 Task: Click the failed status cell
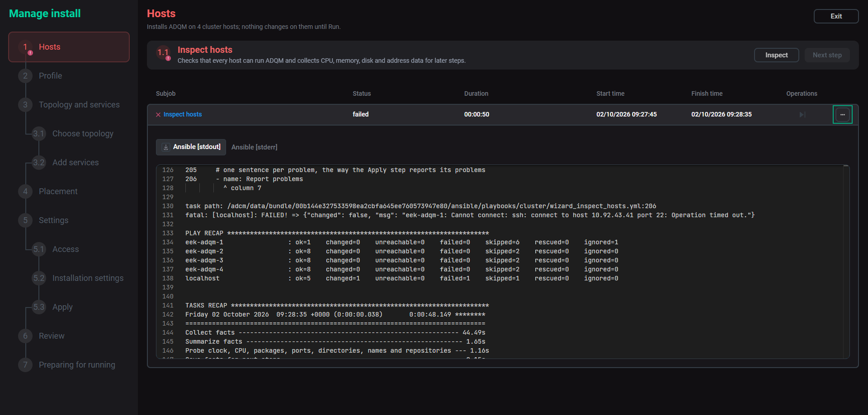[361, 115]
